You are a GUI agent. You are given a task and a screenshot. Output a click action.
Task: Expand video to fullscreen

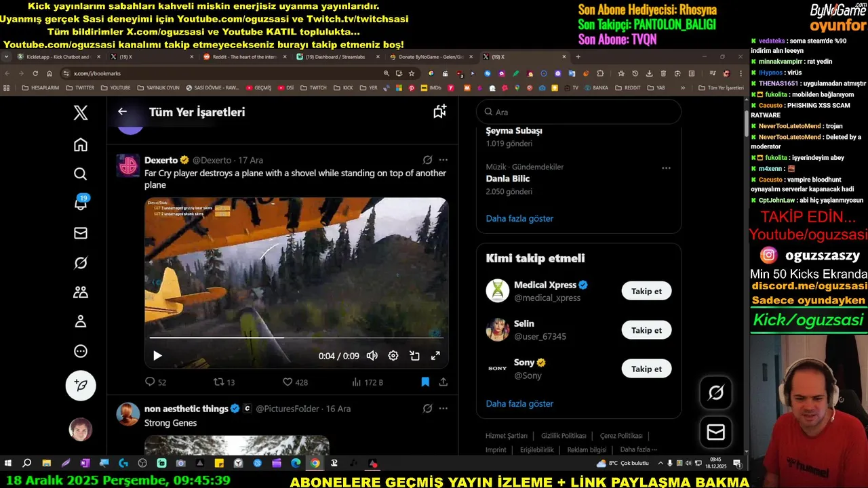[x=435, y=356]
